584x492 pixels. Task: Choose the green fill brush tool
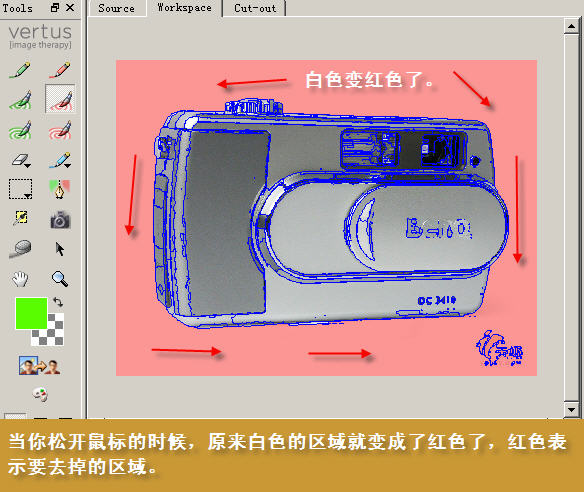tap(20, 99)
